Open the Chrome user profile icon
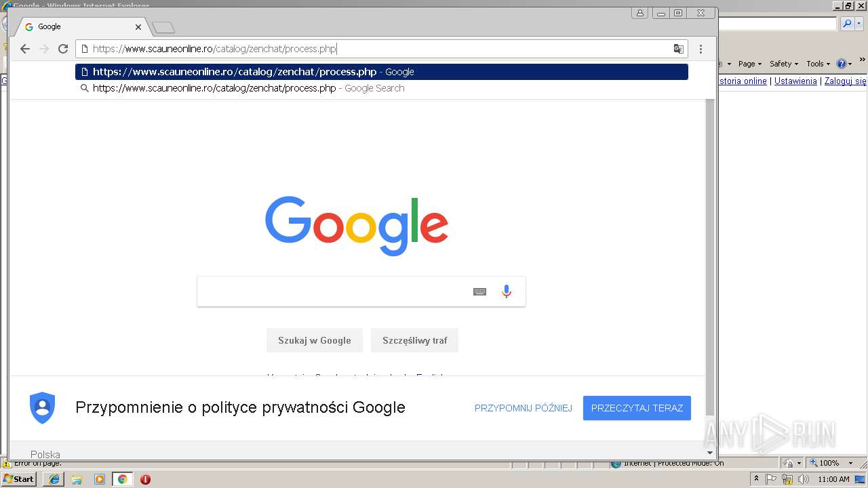 pos(639,13)
